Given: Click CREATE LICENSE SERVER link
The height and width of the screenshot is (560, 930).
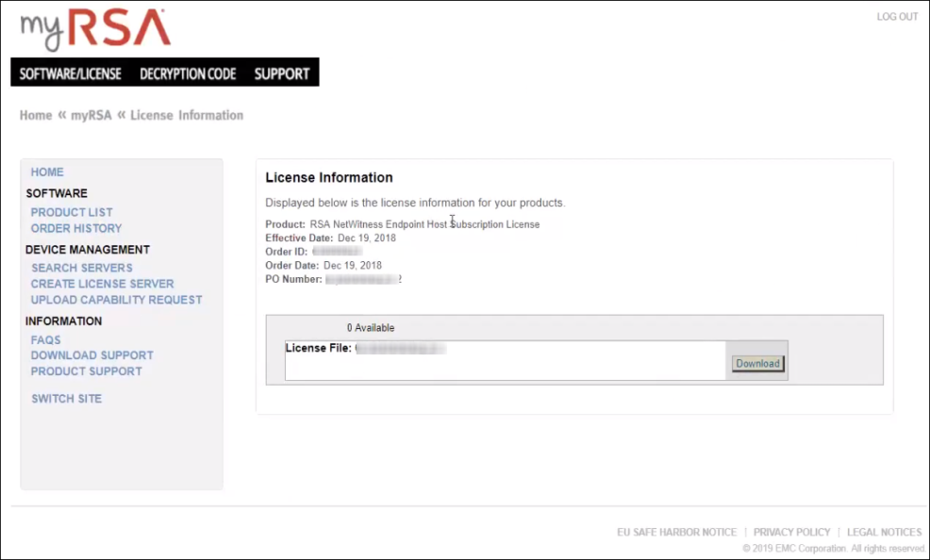Looking at the screenshot, I should coord(102,284).
